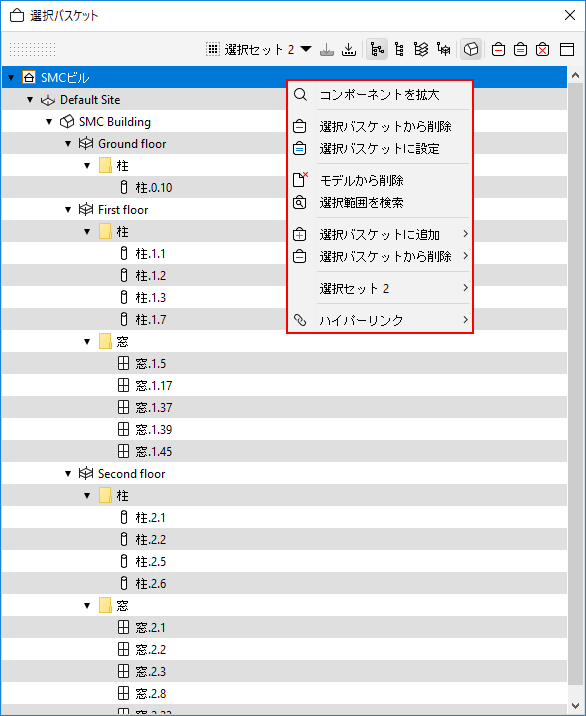Image resolution: width=586 pixels, height=716 pixels.
Task: Toggle the fourth tree view with storey icon
Action: 443,49
